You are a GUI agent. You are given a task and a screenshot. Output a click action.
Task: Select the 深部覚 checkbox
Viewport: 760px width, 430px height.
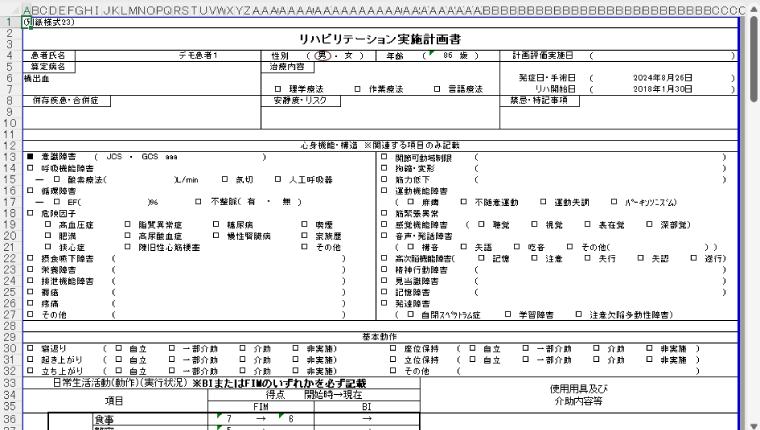click(649, 224)
